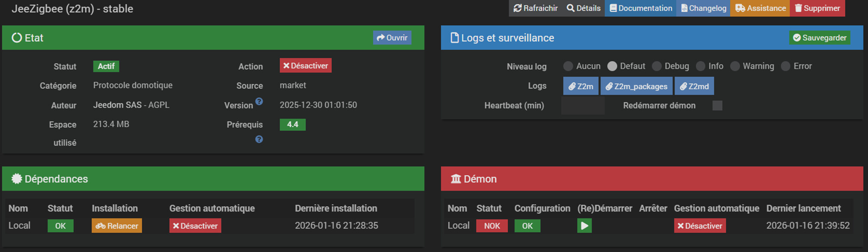868x252 pixels.
Task: Click the help icon below Prérequis
Action: [259, 139]
